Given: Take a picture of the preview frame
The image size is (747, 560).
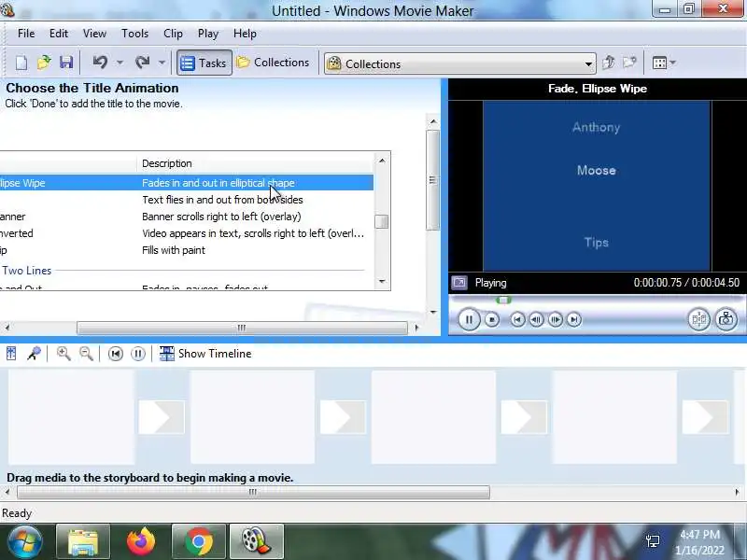Looking at the screenshot, I should [x=726, y=319].
